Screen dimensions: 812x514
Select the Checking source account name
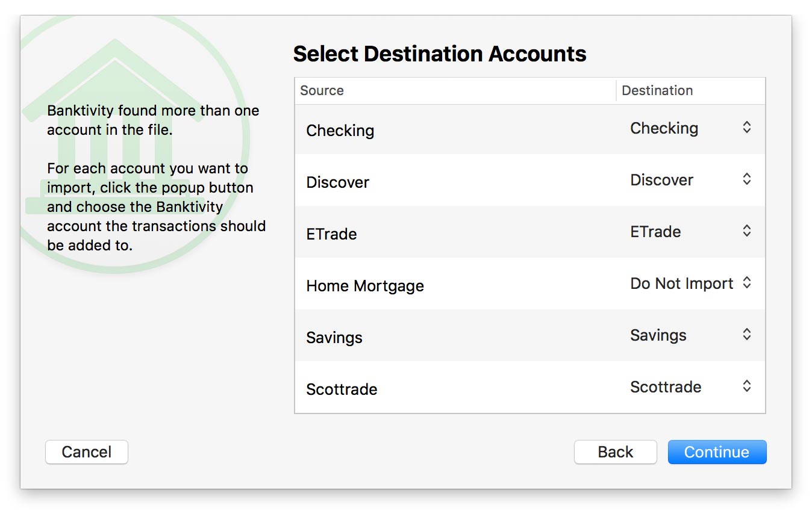[x=340, y=131]
